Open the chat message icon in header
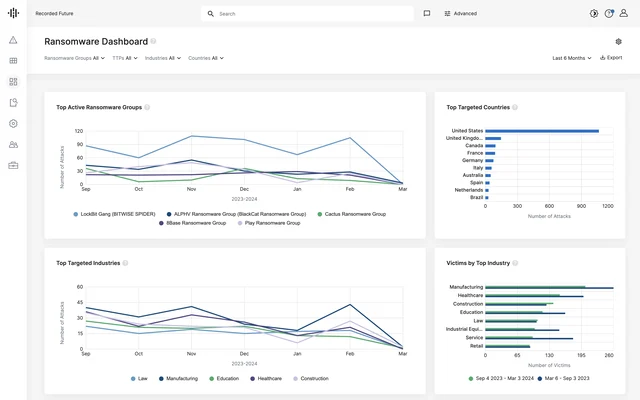The height and width of the screenshot is (400, 640). (x=427, y=13)
